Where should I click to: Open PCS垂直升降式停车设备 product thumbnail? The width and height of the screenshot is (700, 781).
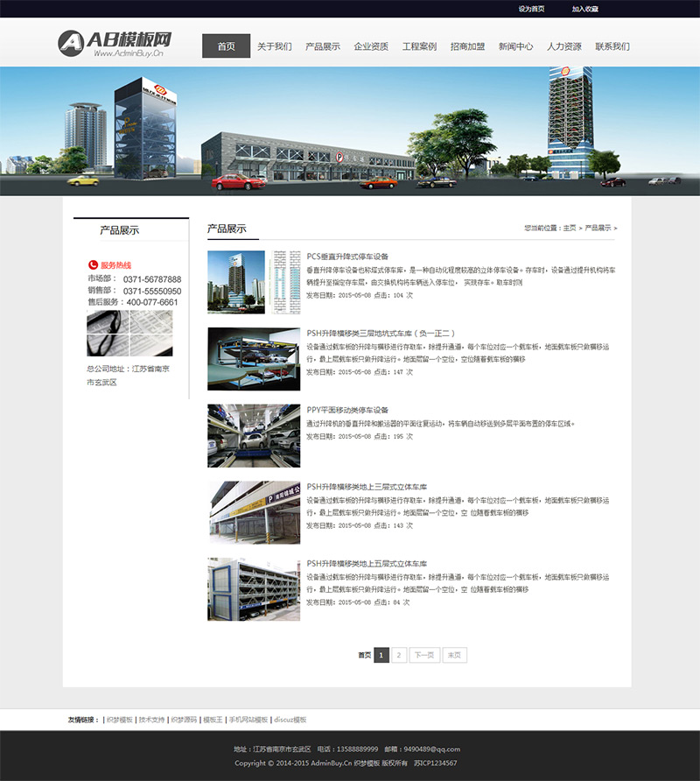pos(254,283)
